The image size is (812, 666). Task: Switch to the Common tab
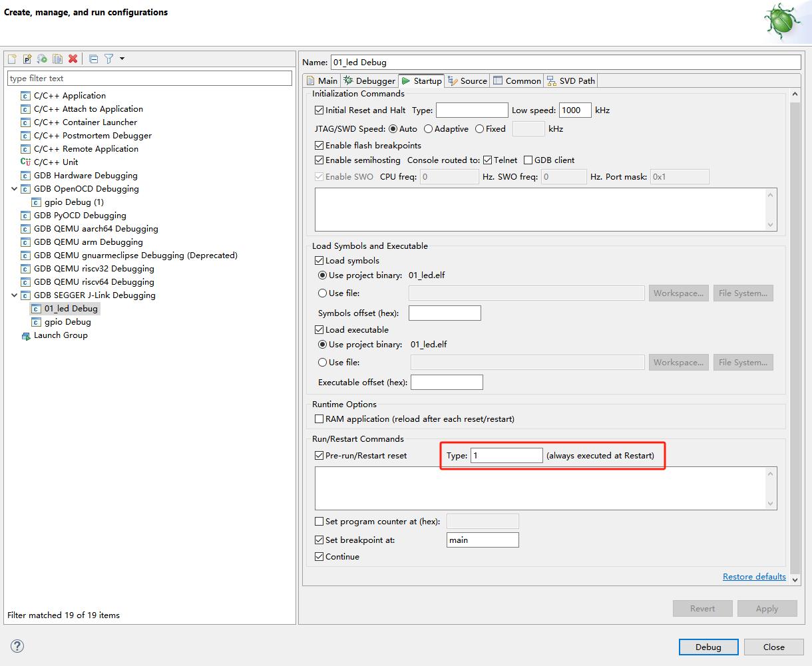coord(517,81)
